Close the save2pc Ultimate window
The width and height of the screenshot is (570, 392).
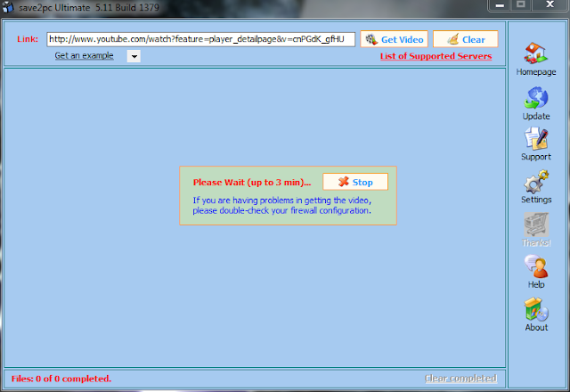pyautogui.click(x=550, y=5)
